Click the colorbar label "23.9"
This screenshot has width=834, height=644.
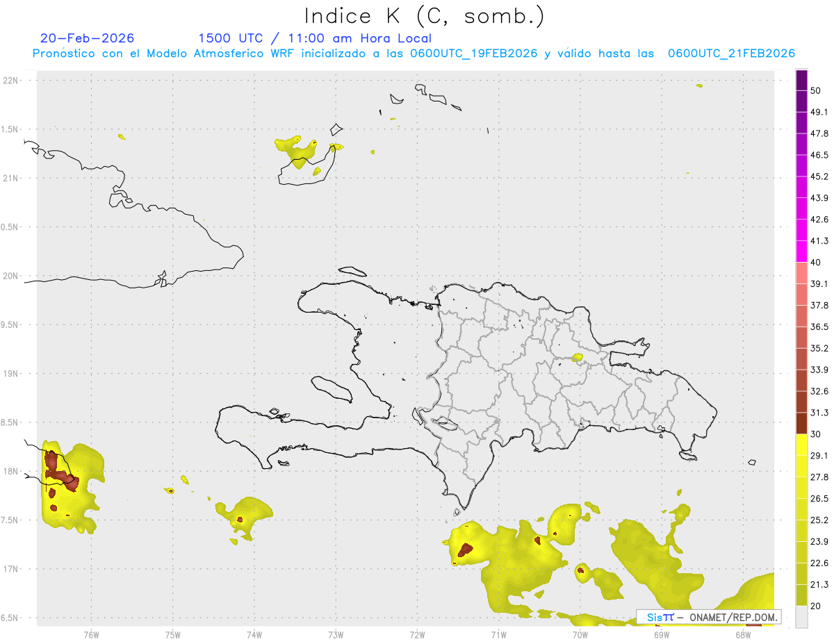point(819,542)
